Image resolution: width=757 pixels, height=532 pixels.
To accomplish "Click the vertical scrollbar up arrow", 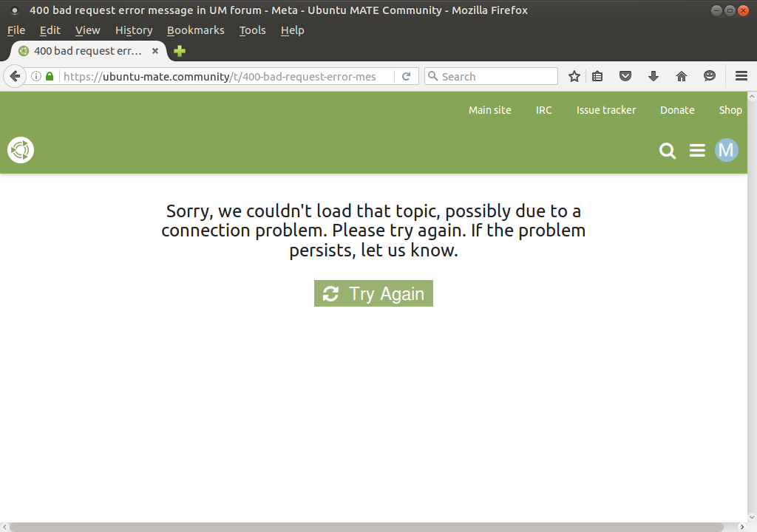I will pyautogui.click(x=752, y=97).
